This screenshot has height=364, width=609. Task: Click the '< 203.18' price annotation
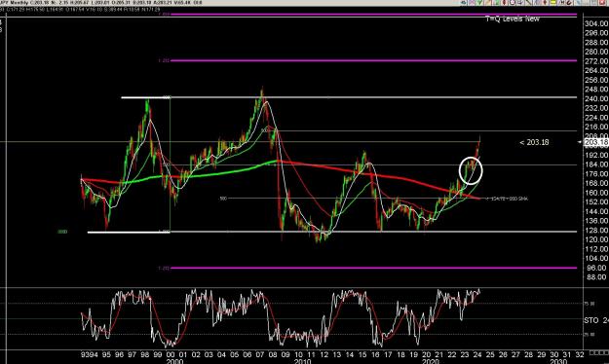534,142
